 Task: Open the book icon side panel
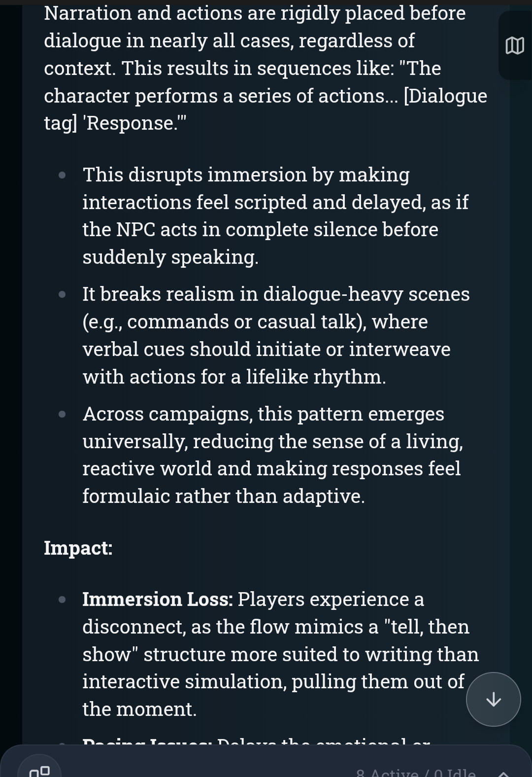pyautogui.click(x=515, y=46)
